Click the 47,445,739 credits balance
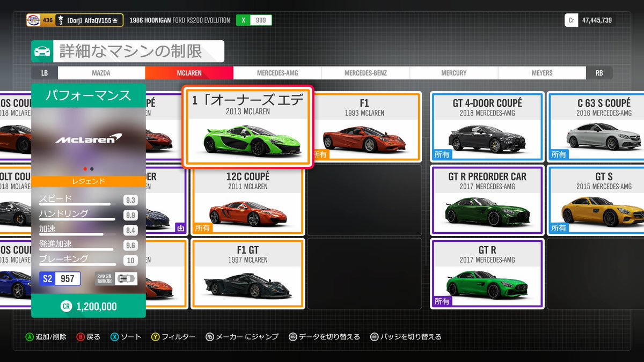644x362 pixels. pyautogui.click(x=596, y=20)
